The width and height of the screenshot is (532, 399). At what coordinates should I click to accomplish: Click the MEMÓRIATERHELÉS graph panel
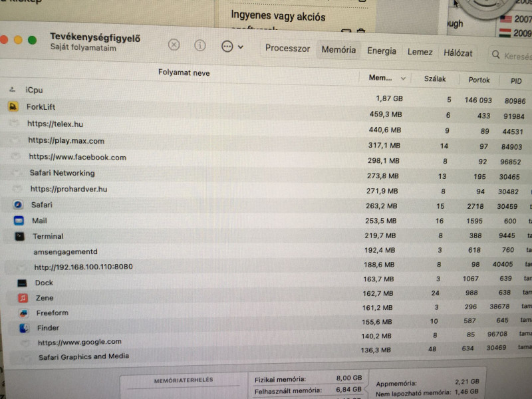coord(184,386)
